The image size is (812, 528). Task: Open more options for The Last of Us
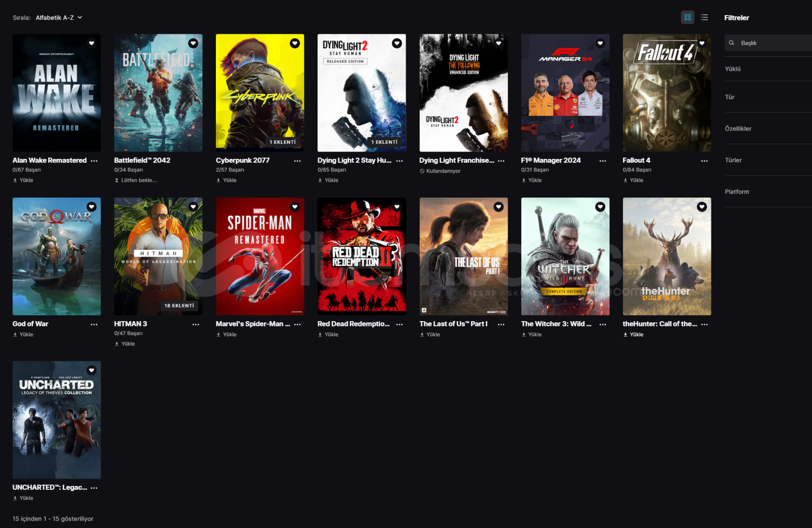(x=501, y=325)
